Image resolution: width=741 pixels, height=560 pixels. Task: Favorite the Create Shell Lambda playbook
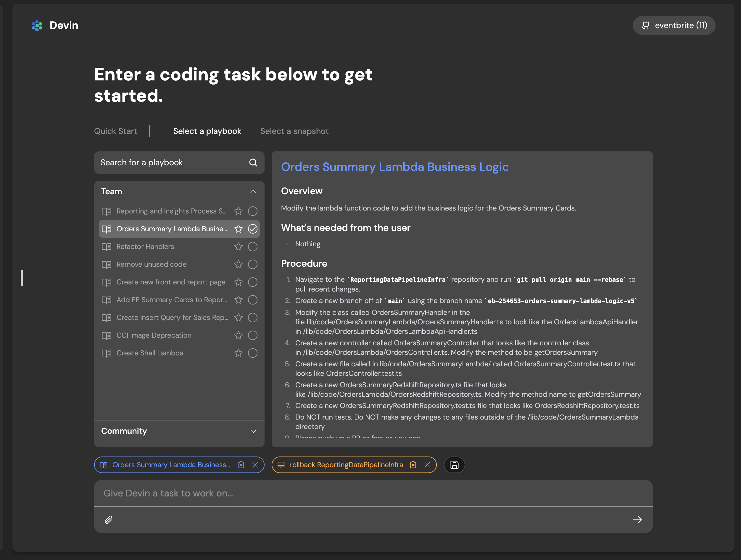(x=238, y=353)
